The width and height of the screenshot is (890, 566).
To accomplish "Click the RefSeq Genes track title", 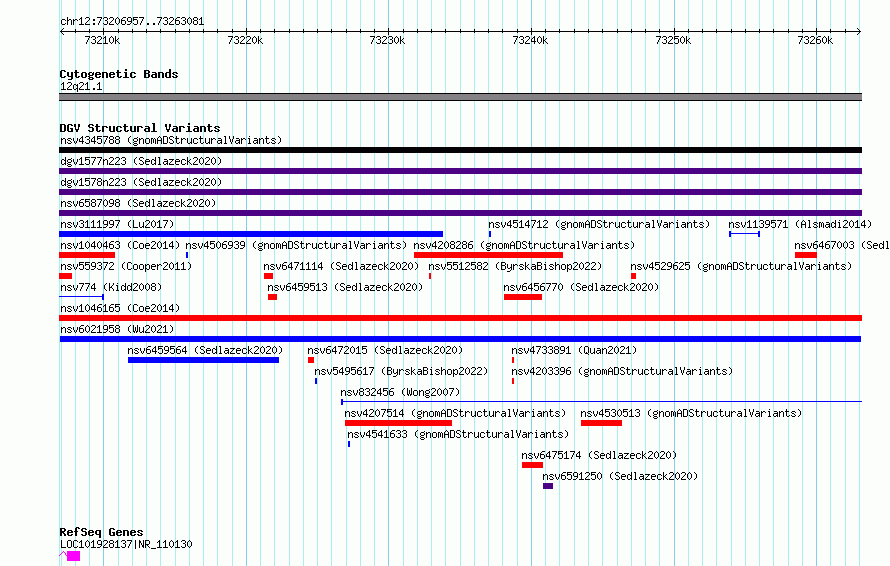I will [101, 532].
